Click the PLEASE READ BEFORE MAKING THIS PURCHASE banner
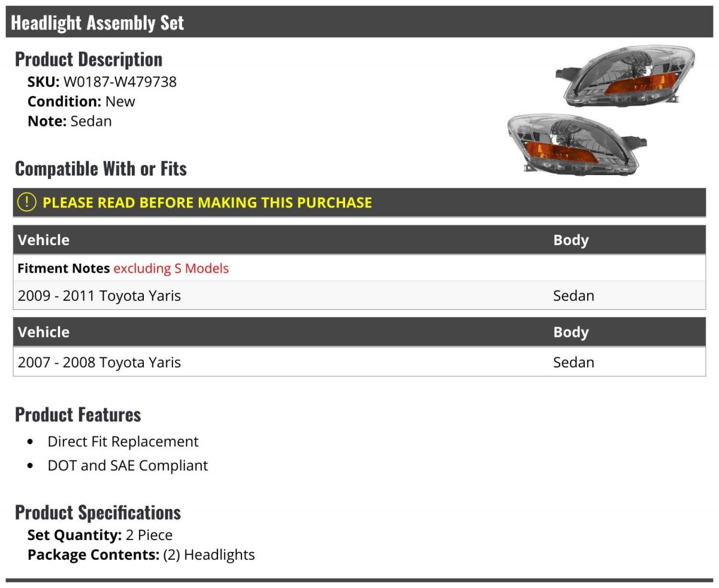Viewport: 719px width, 588px height. [359, 202]
